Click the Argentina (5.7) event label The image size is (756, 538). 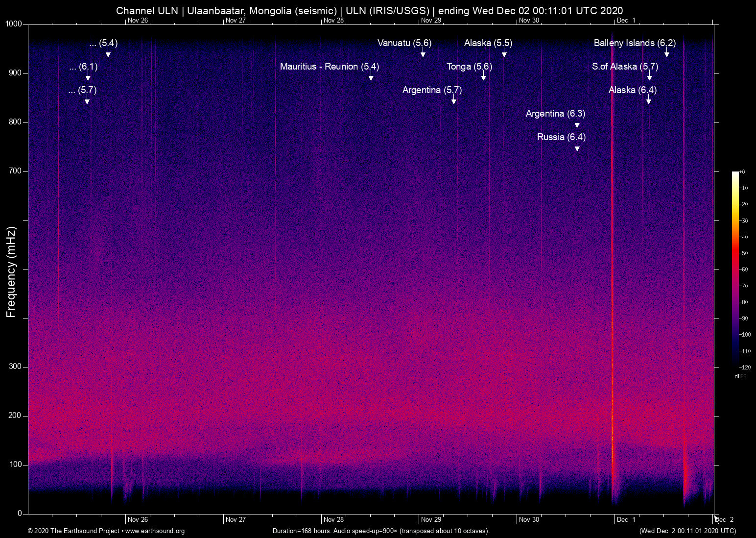tap(432, 90)
